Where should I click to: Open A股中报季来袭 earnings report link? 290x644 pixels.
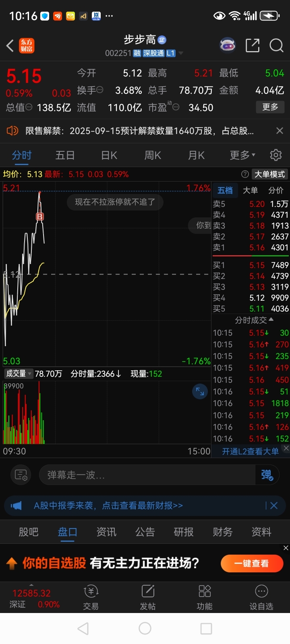point(108,506)
